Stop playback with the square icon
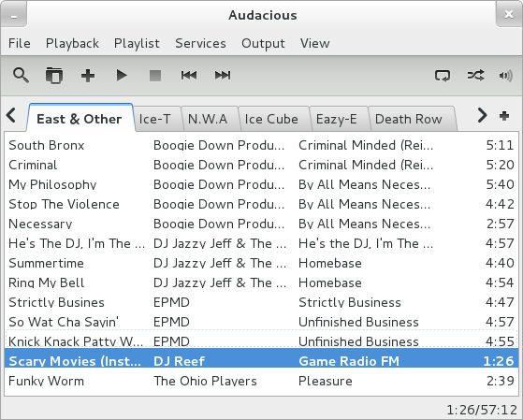523x420 pixels. pos(155,76)
